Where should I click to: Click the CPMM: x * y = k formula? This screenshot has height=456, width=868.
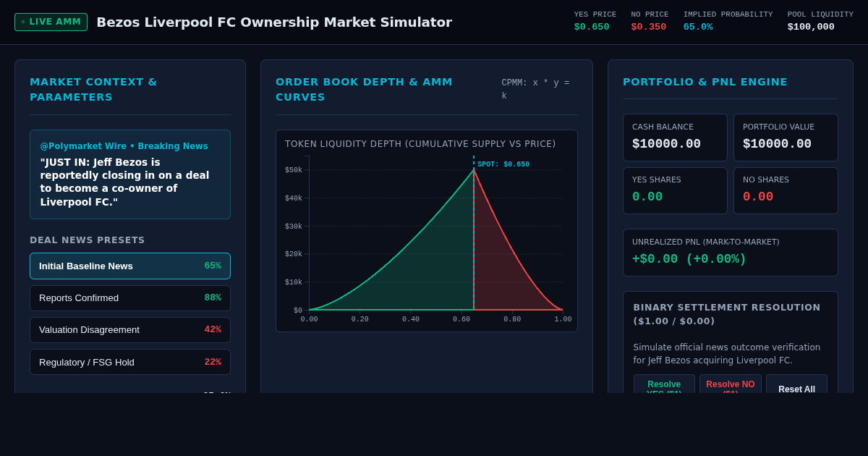click(535, 89)
